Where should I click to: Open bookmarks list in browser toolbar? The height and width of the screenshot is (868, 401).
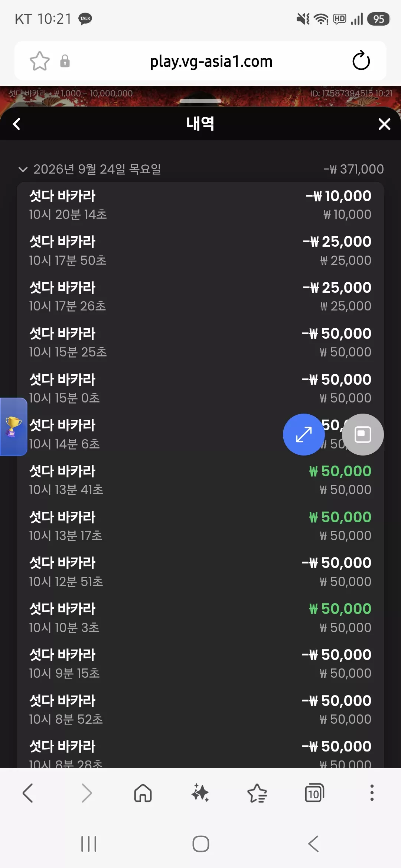pos(257,793)
